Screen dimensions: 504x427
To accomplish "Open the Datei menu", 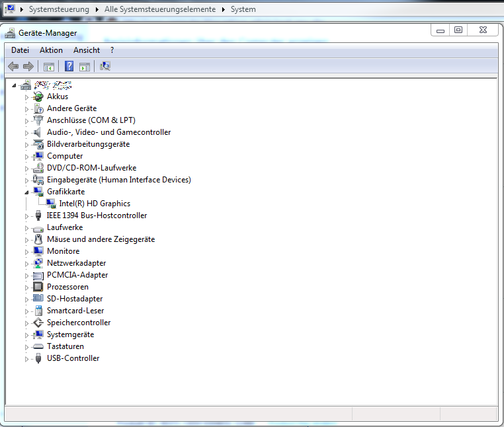I will pyautogui.click(x=21, y=50).
